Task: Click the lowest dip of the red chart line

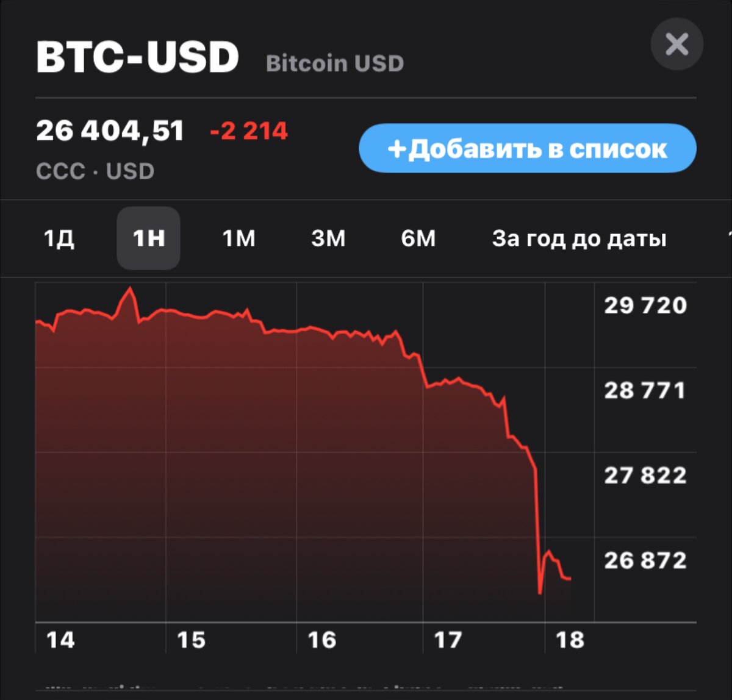Action: point(539,591)
